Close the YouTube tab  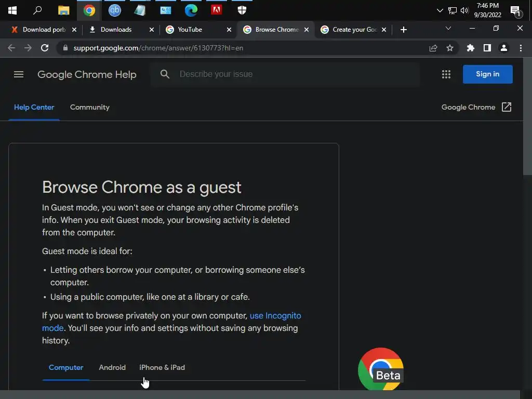pyautogui.click(x=229, y=30)
